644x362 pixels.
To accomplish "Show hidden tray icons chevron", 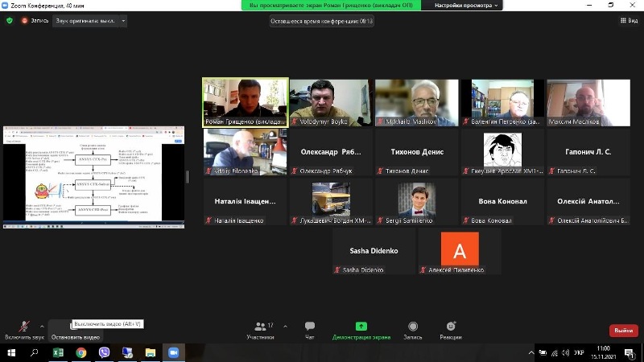I will (x=531, y=352).
